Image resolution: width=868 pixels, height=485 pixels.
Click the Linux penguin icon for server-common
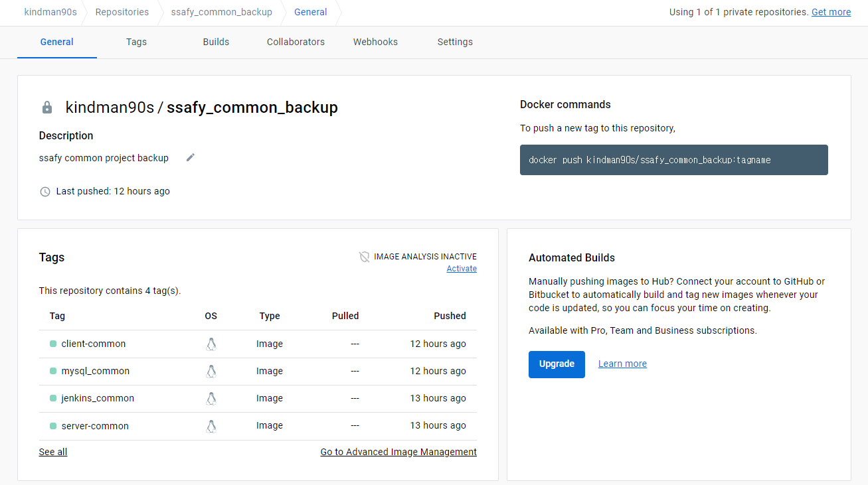211,426
